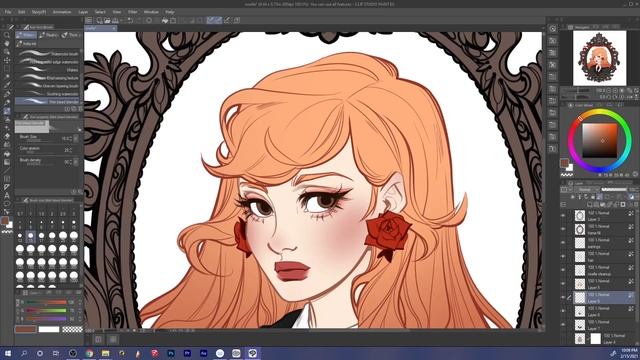
Task: Open Google Chrome from the taskbar
Action: tap(89, 353)
